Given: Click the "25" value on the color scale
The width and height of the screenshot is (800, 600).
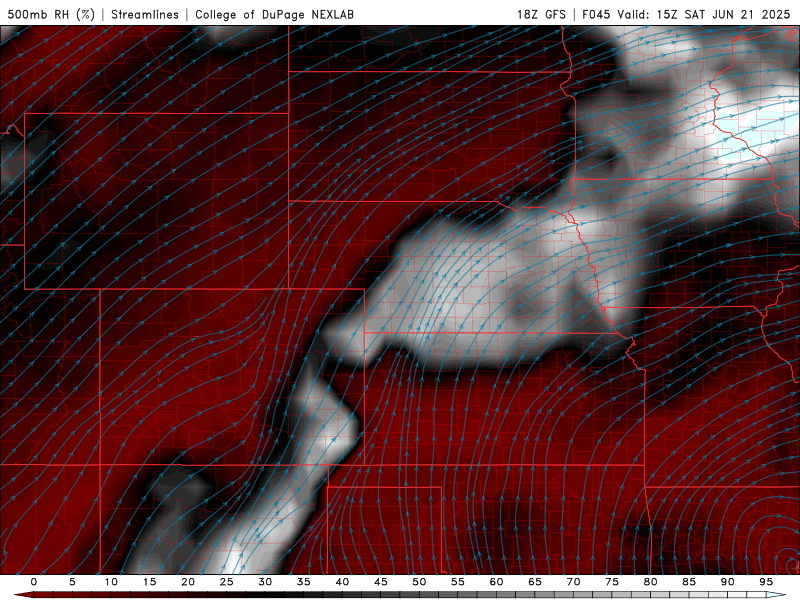Looking at the screenshot, I should 227,582.
